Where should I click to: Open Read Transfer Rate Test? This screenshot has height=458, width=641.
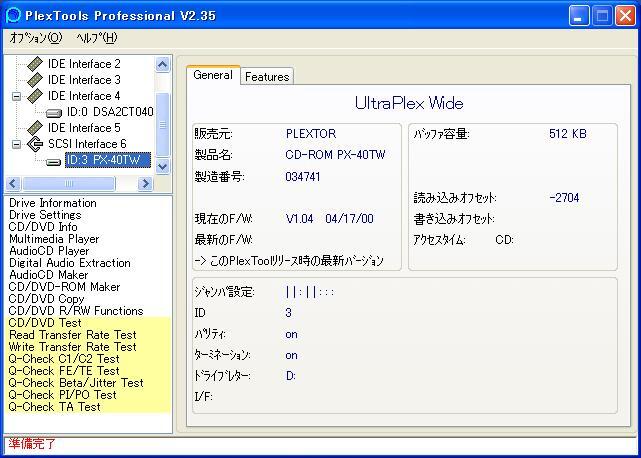point(72,335)
